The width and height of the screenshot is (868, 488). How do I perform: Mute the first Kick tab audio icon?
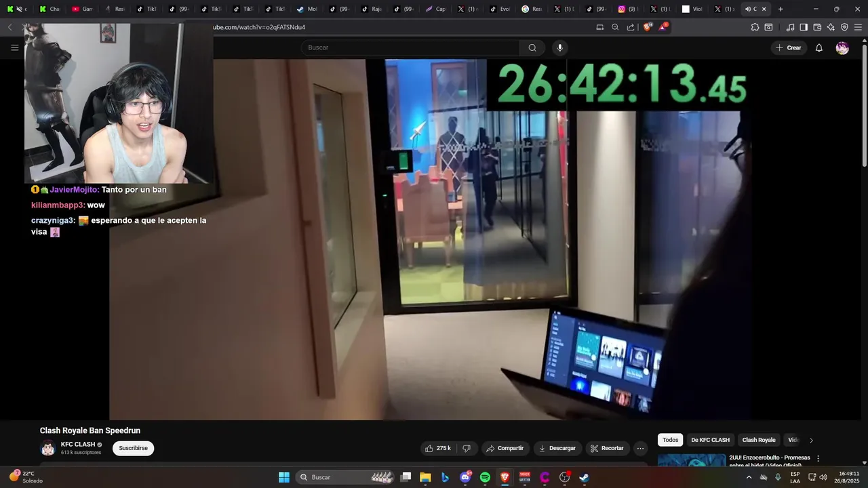19,9
